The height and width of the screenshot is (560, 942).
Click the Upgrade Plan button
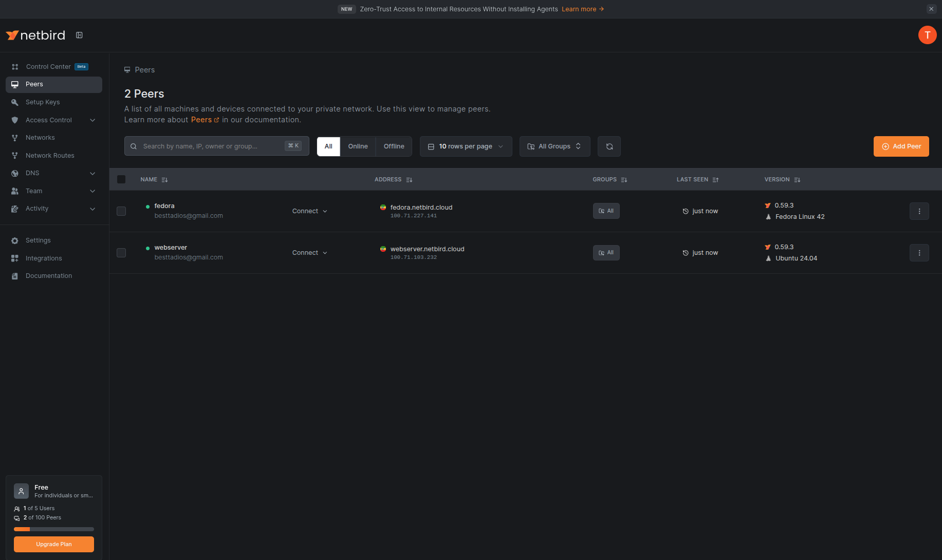coord(54,544)
